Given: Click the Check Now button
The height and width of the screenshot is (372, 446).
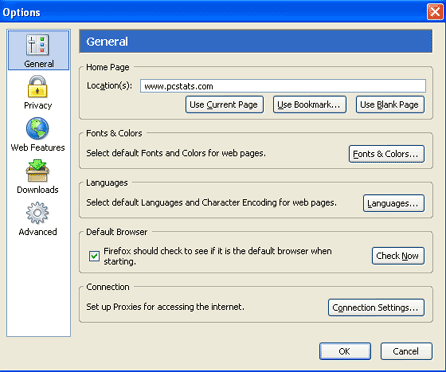Looking at the screenshot, I should point(398,256).
